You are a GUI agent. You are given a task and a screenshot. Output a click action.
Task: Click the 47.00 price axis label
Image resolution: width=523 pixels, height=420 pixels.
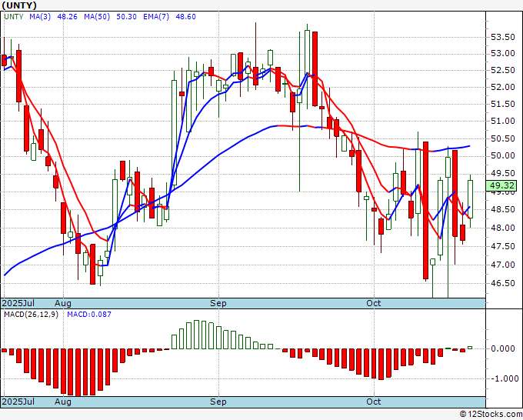click(x=503, y=265)
